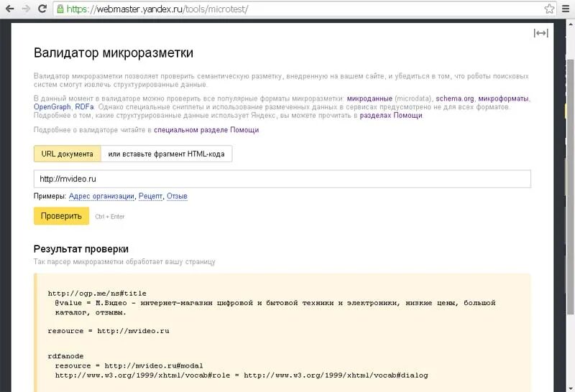575x392 pixels.
Task: Go back using the browser back arrow
Action: pyautogui.click(x=9, y=9)
